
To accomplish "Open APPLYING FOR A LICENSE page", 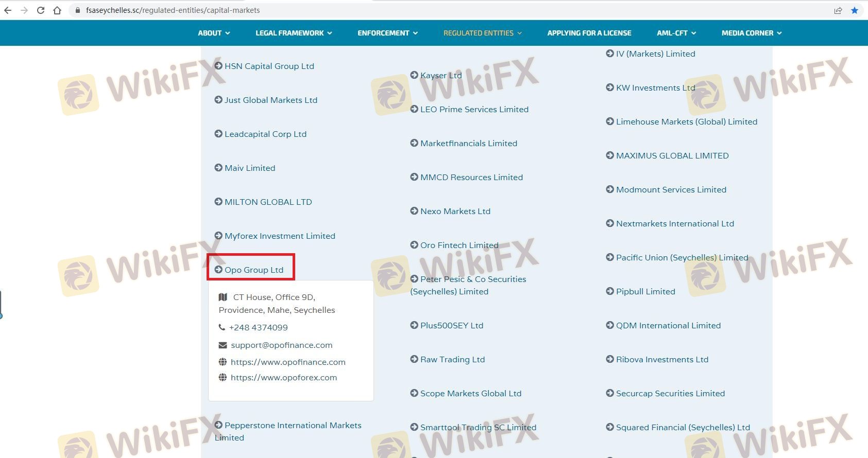I will coord(589,33).
